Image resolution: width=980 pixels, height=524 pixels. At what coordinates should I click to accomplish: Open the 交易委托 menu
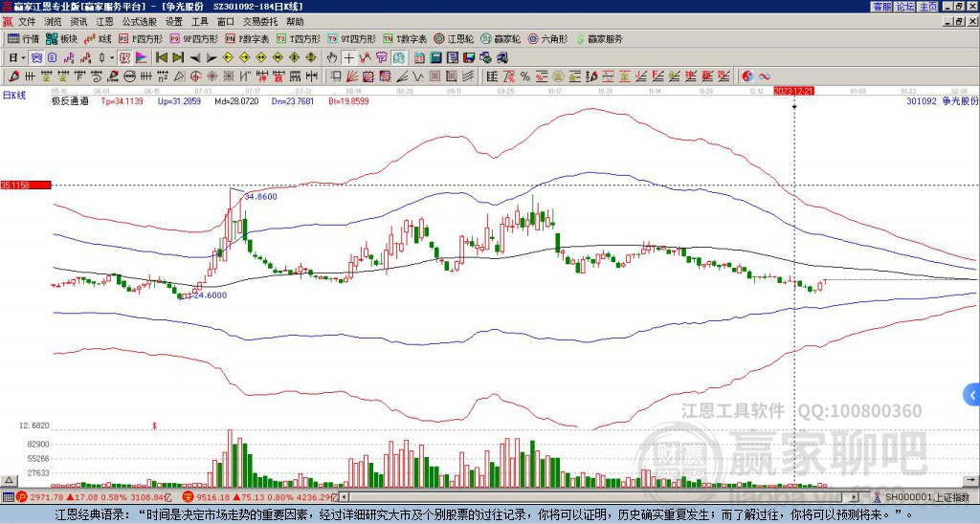point(260,22)
